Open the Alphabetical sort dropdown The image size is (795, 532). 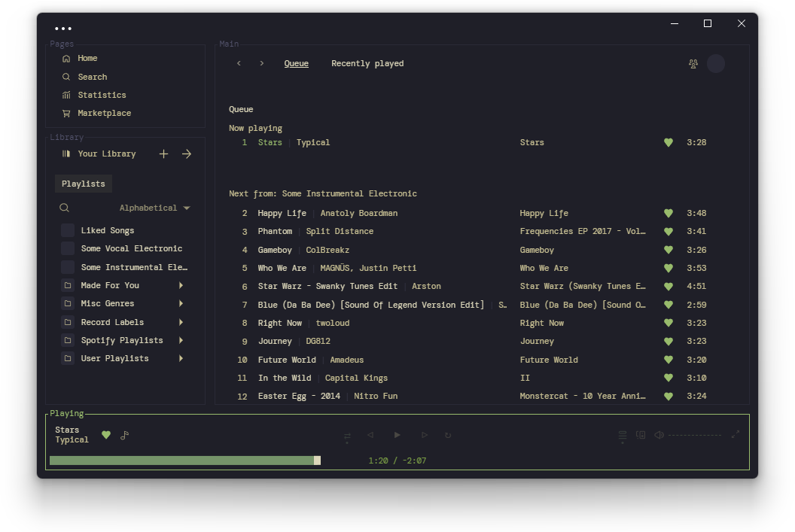tap(154, 208)
